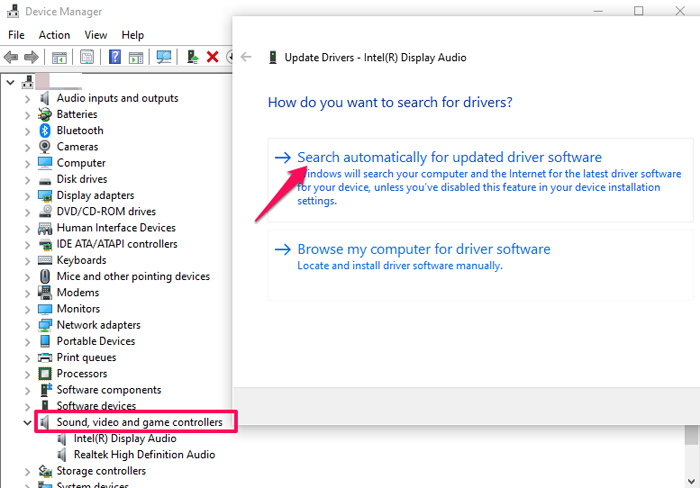Collapse Sound, video and game controllers

(28, 422)
